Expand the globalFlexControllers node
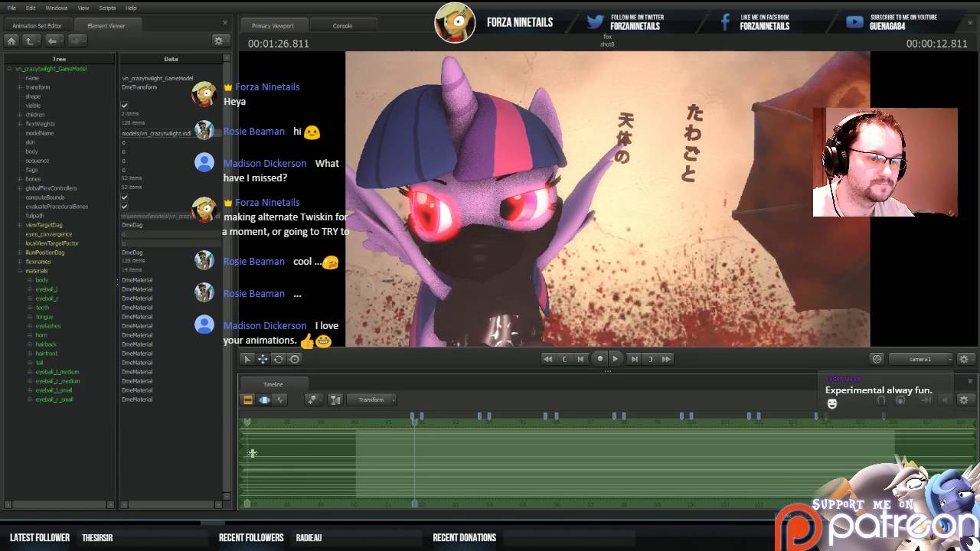This screenshot has width=980, height=551. [20, 188]
